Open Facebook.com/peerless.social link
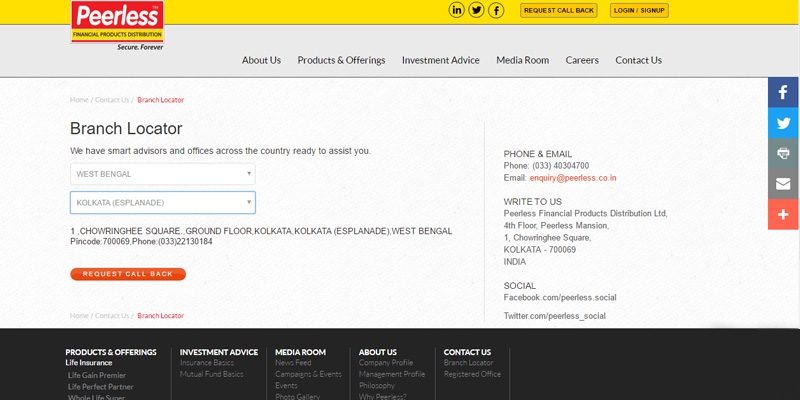800x400 pixels. click(560, 297)
